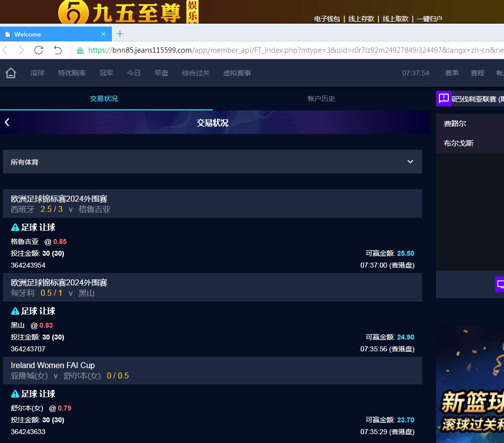The height and width of the screenshot is (443, 504).
Task: Click the Ireland Women FAI Cup header
Action: (212, 371)
